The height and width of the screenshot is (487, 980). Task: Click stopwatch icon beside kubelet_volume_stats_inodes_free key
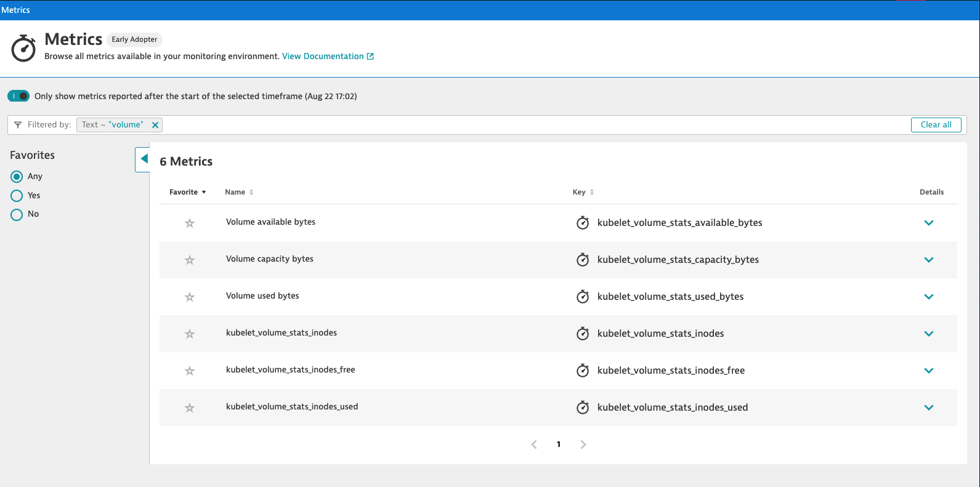pyautogui.click(x=583, y=370)
